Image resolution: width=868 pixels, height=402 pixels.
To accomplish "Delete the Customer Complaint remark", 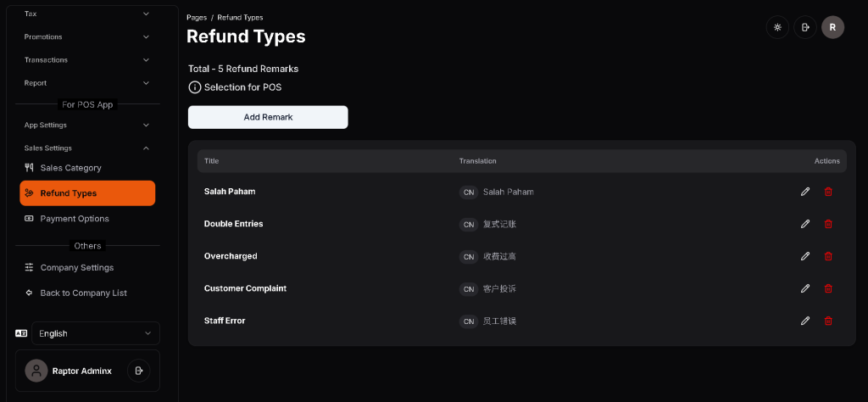I will point(828,288).
